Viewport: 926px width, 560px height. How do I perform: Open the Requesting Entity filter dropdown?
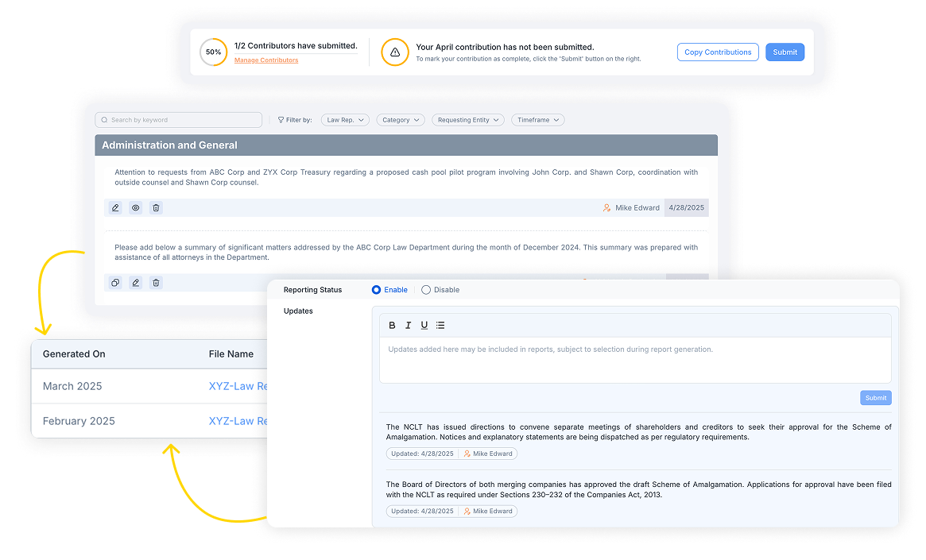tap(468, 120)
